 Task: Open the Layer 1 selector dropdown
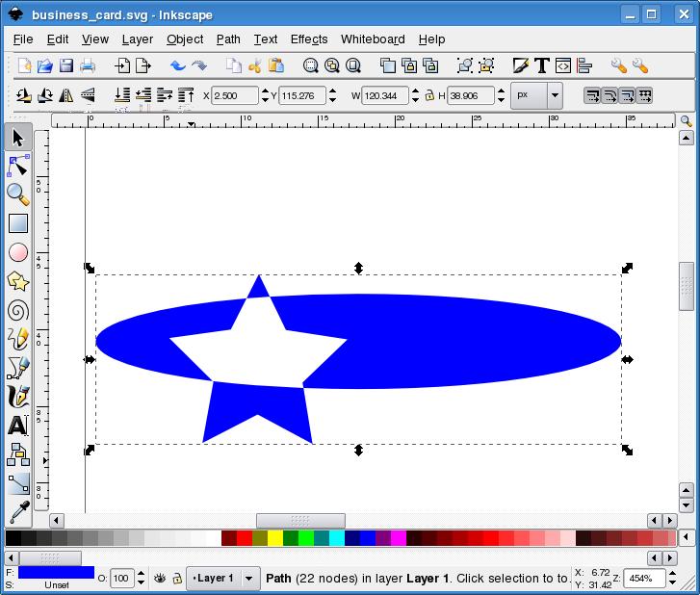click(x=249, y=579)
